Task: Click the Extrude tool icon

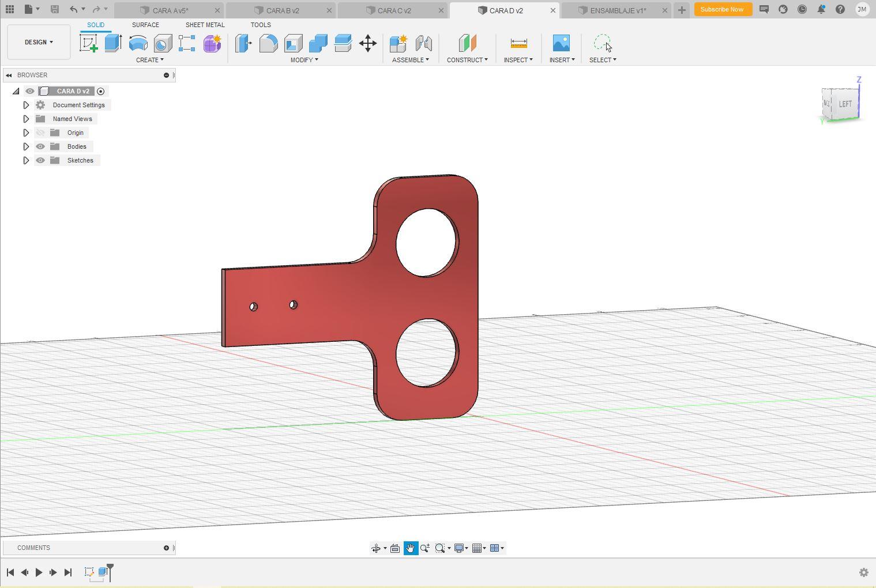Action: [113, 43]
